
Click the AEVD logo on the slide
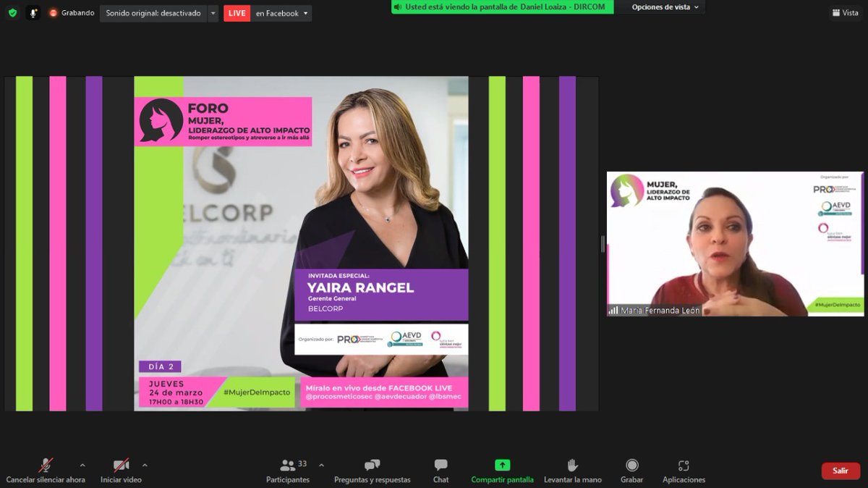404,339
